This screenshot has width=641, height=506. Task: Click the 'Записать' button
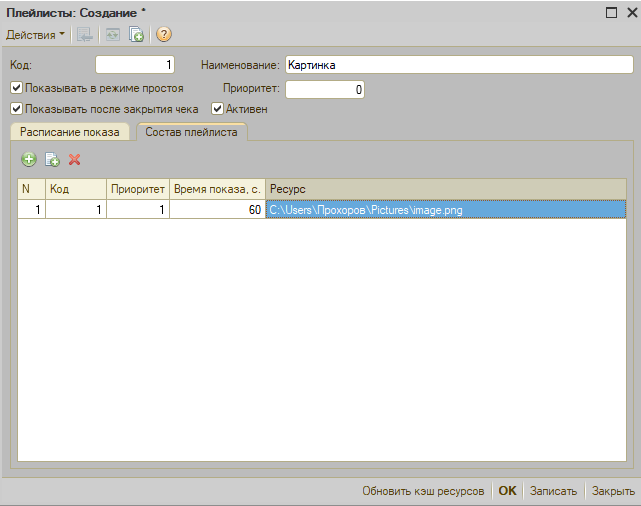(553, 491)
